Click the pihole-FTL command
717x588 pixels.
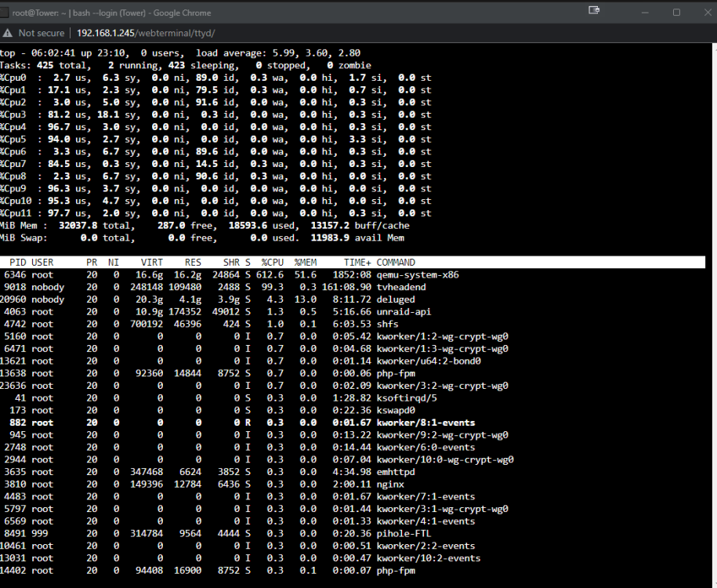(x=404, y=534)
